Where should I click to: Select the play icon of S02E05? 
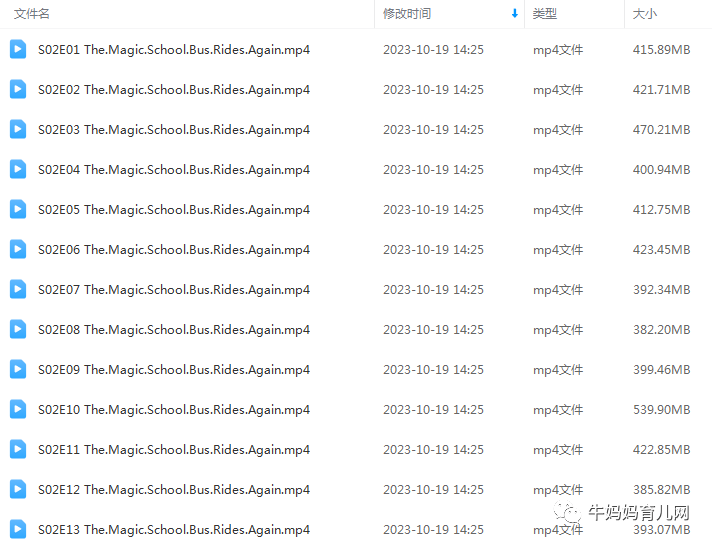18,209
